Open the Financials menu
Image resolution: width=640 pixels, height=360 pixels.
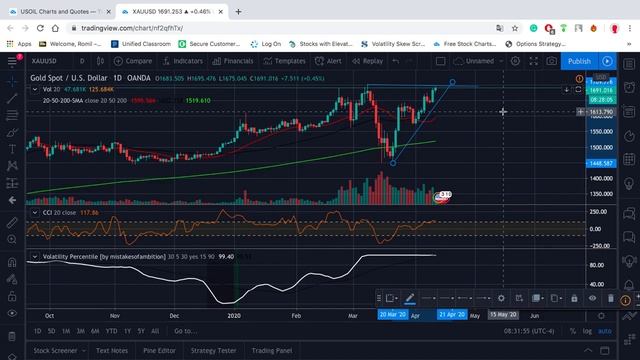coord(233,61)
